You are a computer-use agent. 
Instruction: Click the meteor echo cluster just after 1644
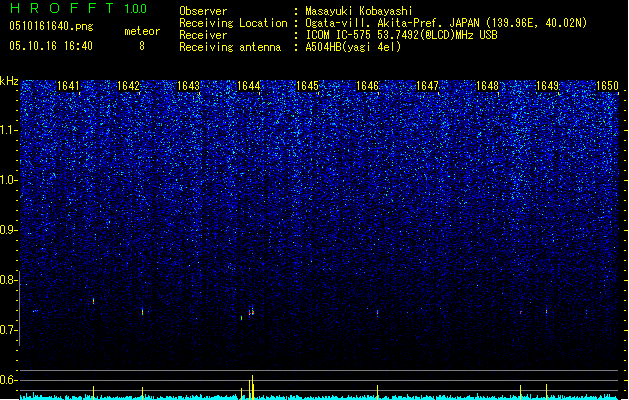point(251,311)
